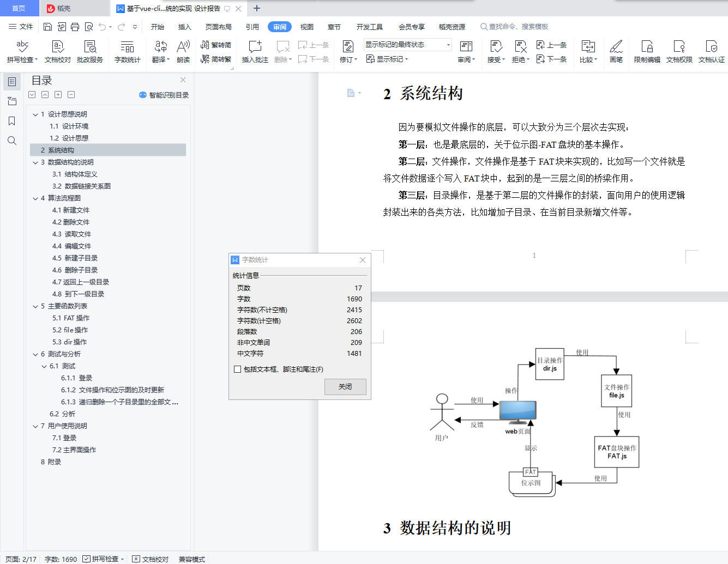Switch to the 稻壳 window tab

[74, 8]
